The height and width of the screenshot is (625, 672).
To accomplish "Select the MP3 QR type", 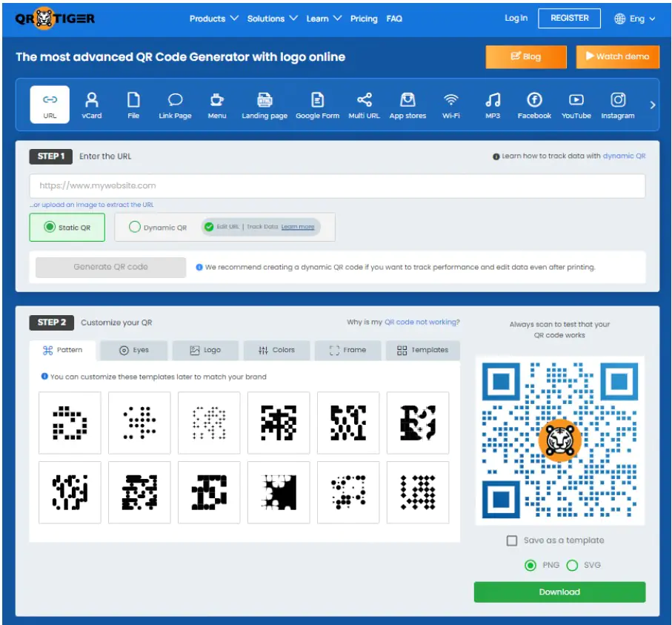I will [x=493, y=105].
